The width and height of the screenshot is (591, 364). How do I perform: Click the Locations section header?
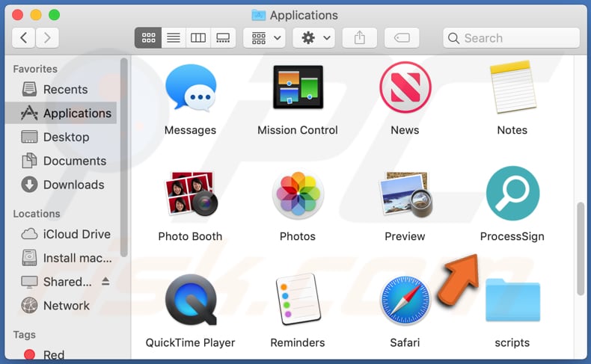click(x=37, y=214)
